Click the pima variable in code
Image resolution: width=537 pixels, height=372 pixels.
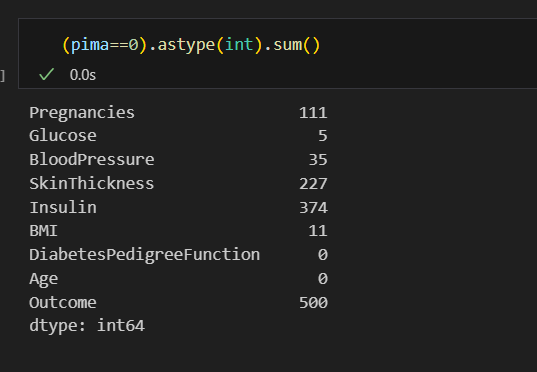89,45
